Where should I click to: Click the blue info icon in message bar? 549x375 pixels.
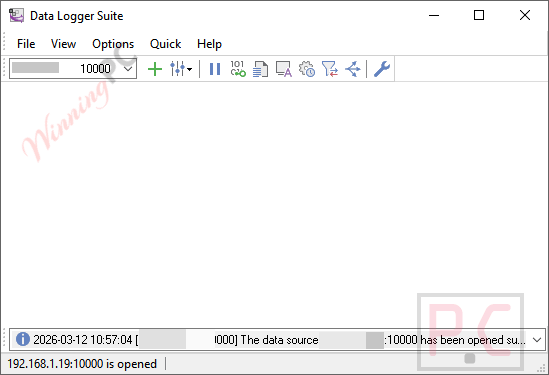22,339
